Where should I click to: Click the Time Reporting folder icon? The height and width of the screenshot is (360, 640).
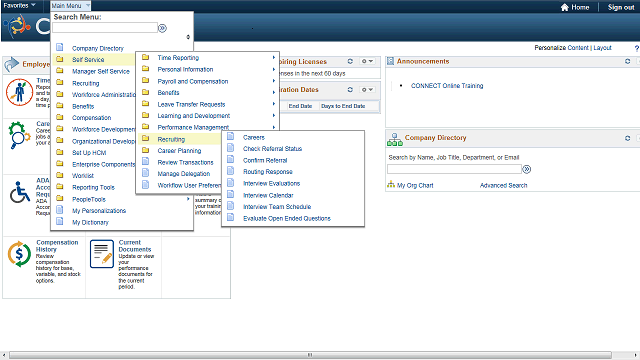pos(145,57)
